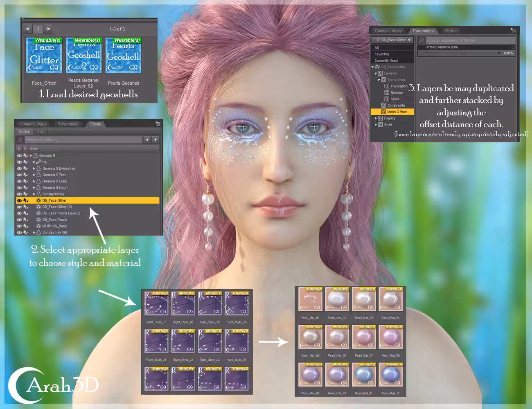Choose the Right_Style_17 preset icon

[156, 303]
